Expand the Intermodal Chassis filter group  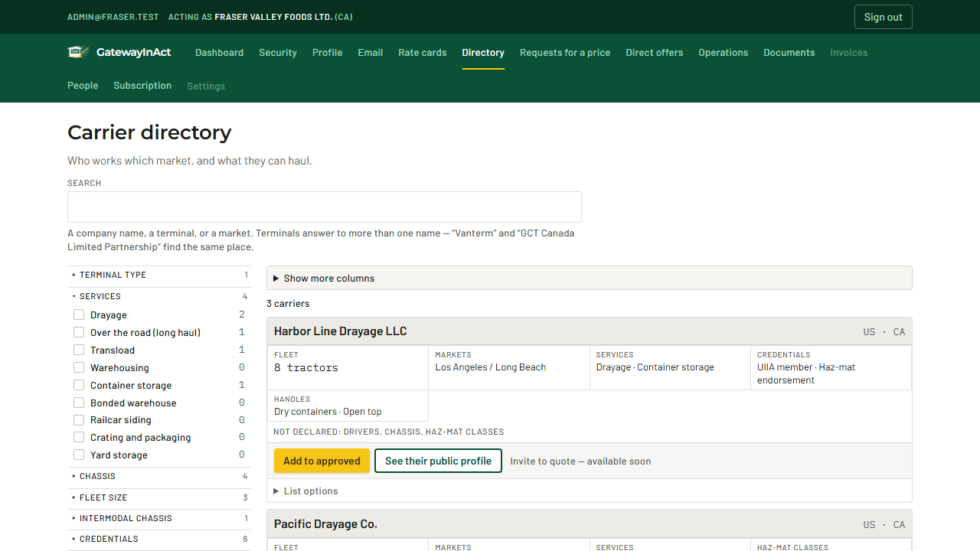159,518
